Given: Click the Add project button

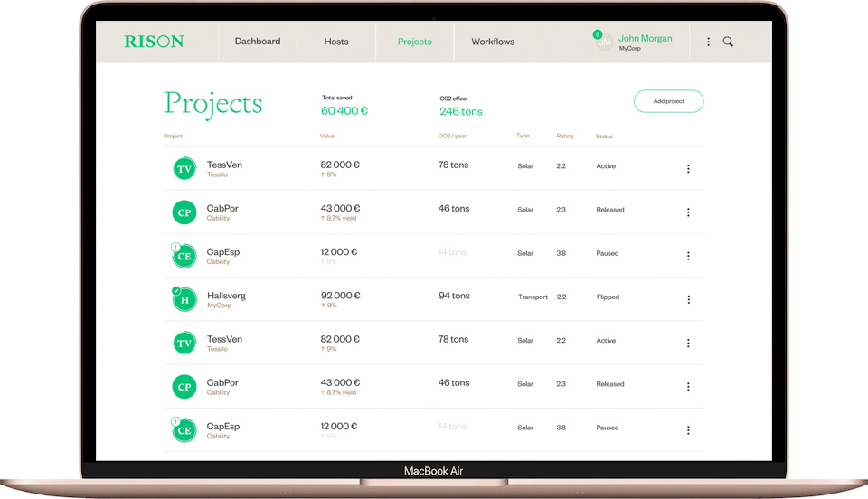Looking at the screenshot, I should click(669, 101).
